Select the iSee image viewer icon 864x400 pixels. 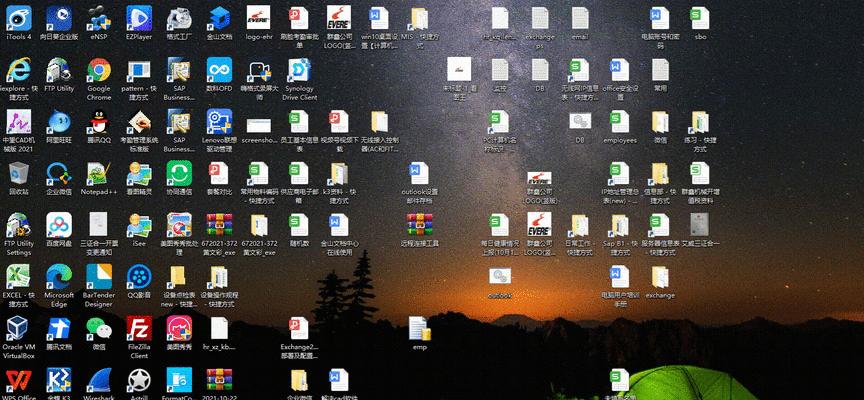tap(139, 225)
